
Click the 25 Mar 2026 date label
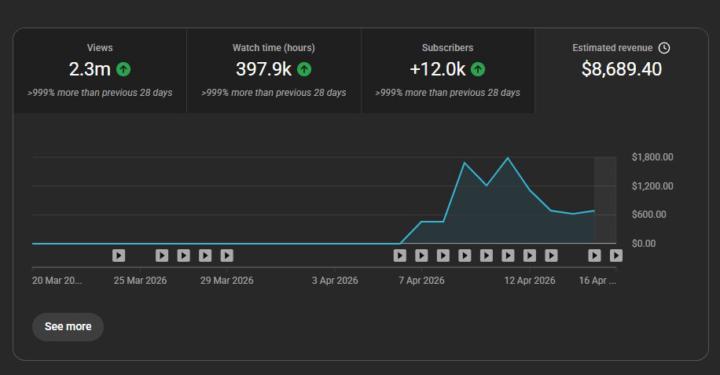[x=140, y=280]
